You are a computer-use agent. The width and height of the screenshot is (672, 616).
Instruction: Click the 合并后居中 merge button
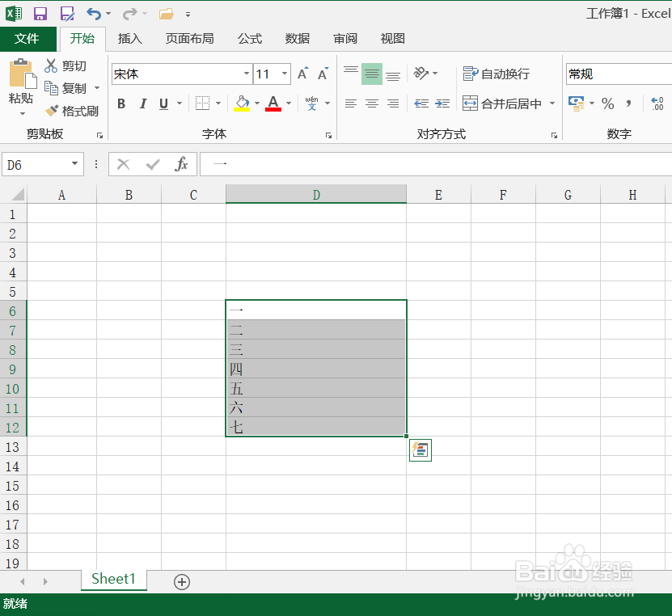point(502,103)
